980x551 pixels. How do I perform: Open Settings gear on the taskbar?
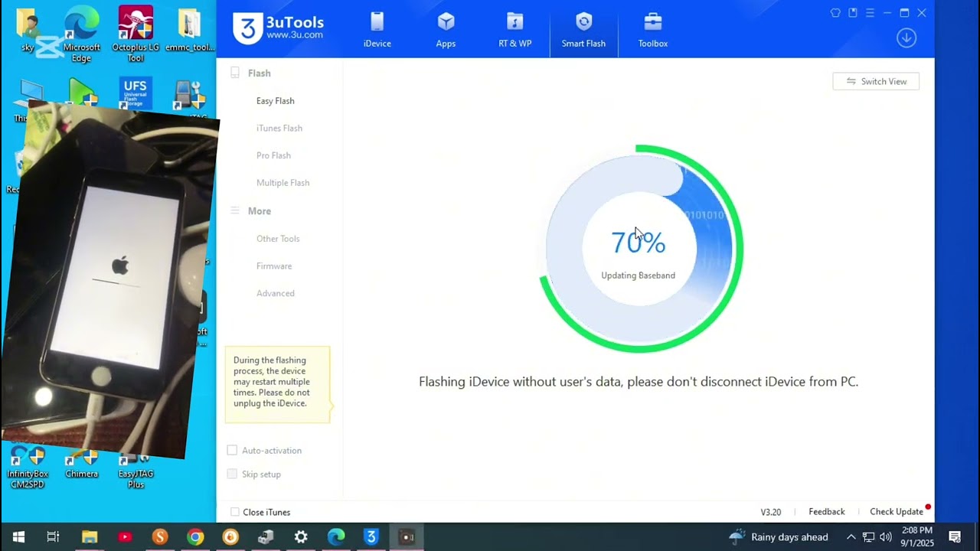(301, 537)
